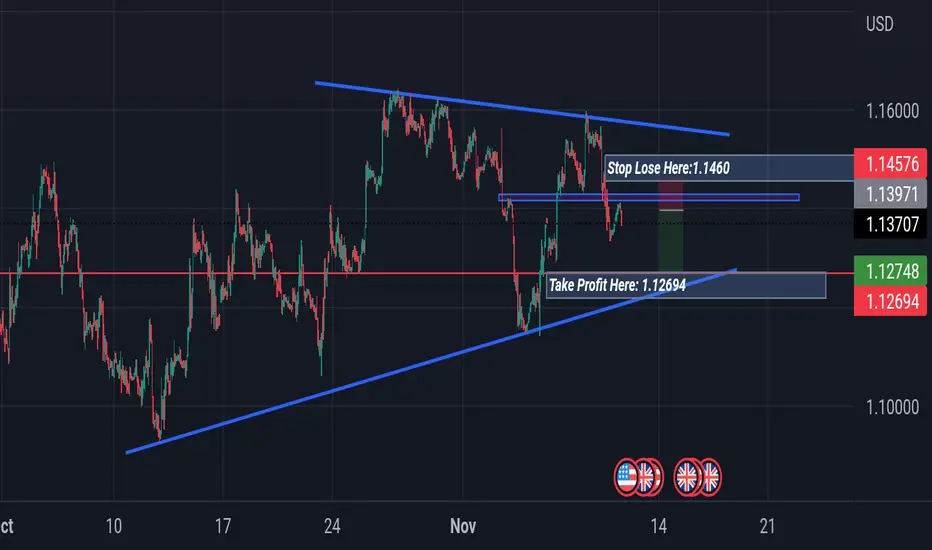Screen dimensions: 932x550
Task: Click the 1.16000 price axis value
Action: tap(892, 111)
